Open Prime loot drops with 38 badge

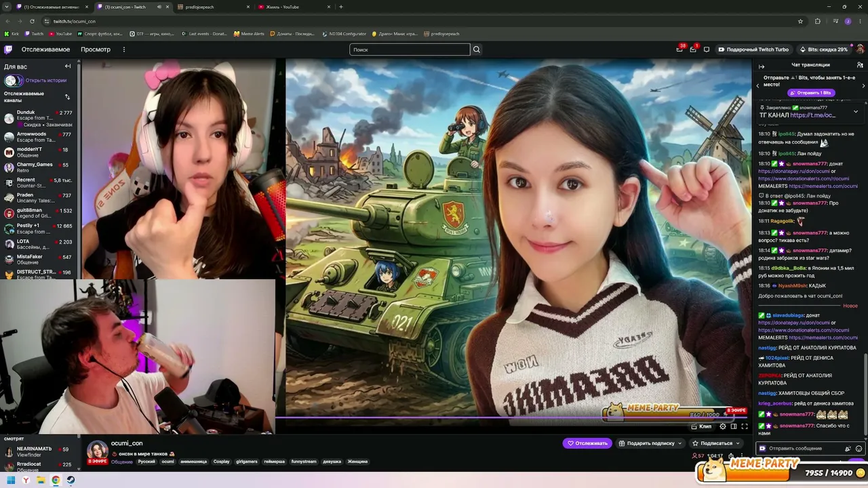679,49
